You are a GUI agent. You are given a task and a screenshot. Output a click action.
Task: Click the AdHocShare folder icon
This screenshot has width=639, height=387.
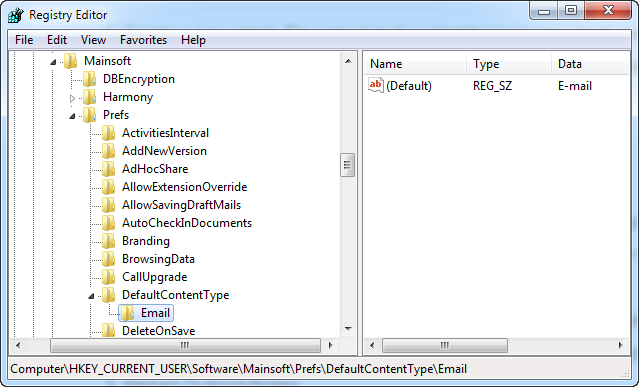point(108,169)
